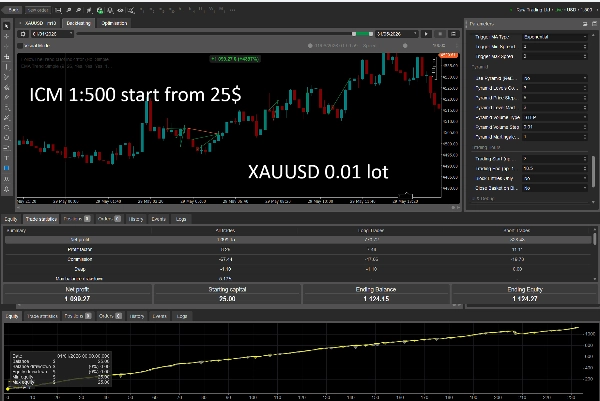This screenshot has height=401, width=600.
Task: Open the Logs tab in upper results panel
Action: pyautogui.click(x=181, y=219)
